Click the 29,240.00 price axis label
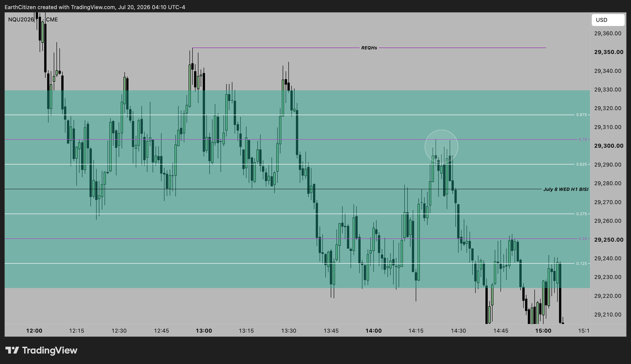 pyautogui.click(x=608, y=258)
